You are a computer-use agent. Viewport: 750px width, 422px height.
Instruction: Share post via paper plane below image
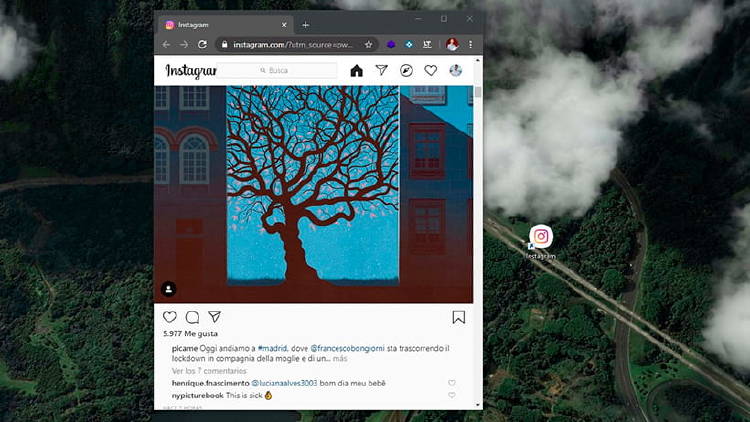tap(214, 317)
